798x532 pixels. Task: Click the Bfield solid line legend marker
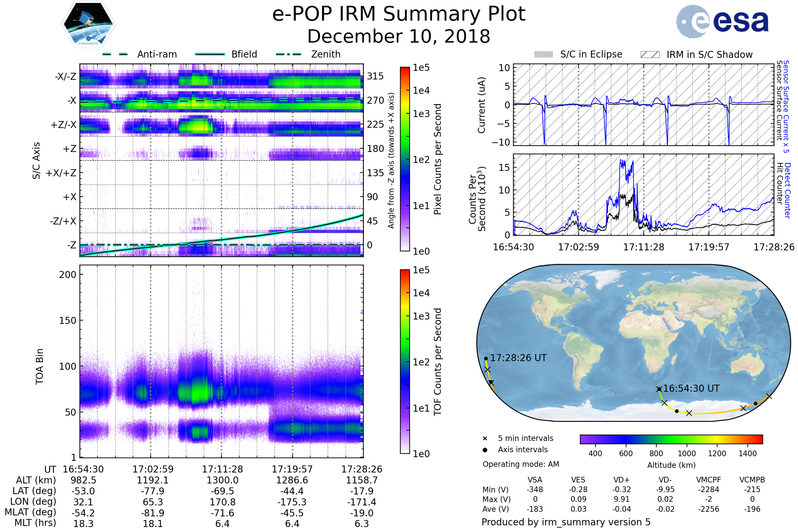click(x=210, y=54)
